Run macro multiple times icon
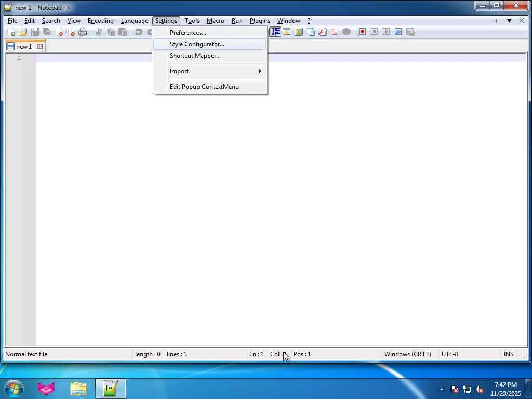 tap(398, 32)
